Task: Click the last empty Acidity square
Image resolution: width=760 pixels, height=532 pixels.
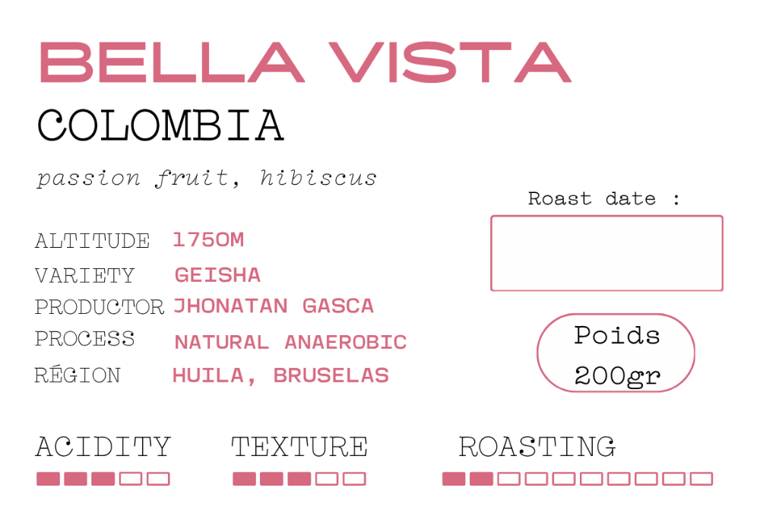Action: (159, 479)
